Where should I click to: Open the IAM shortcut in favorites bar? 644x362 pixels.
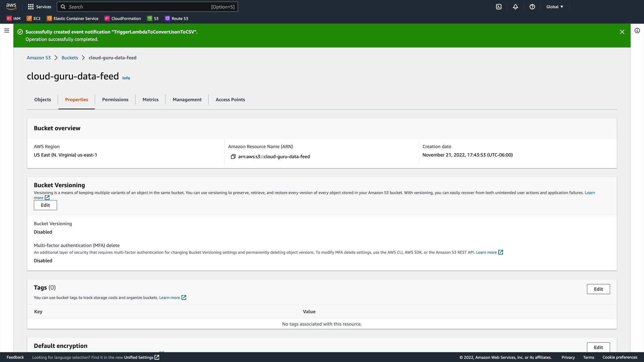click(x=14, y=18)
